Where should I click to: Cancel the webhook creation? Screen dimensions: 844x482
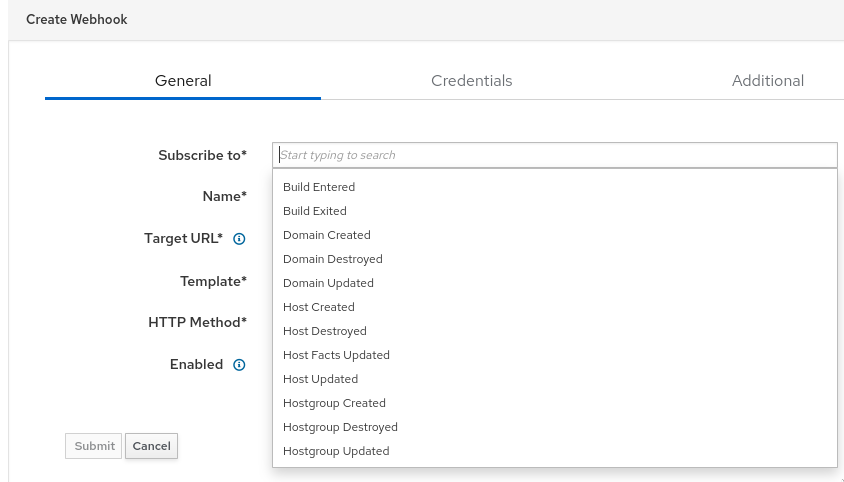151,446
